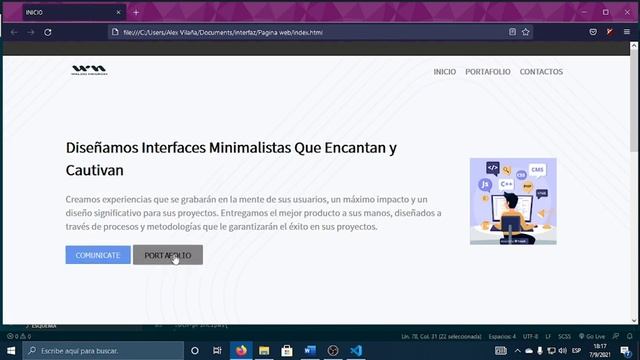Click the site logo in the header
This screenshot has width=640, height=360.
89,70
